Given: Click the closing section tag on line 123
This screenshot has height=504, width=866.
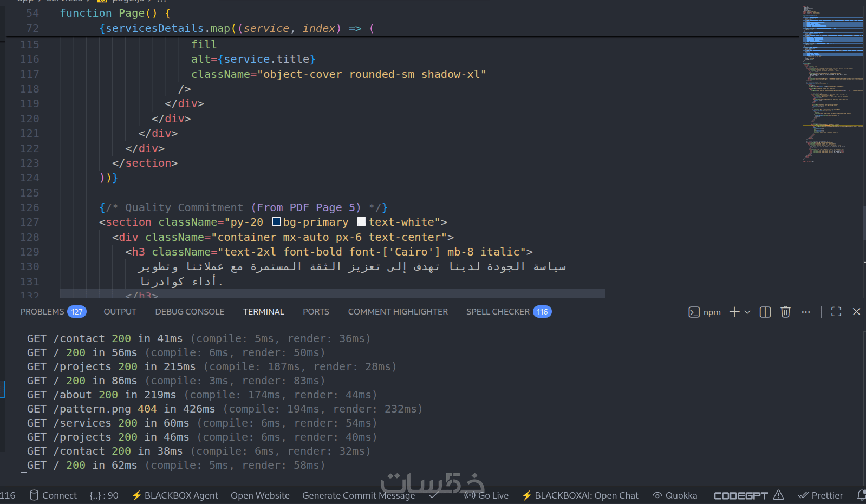Looking at the screenshot, I should click(145, 163).
